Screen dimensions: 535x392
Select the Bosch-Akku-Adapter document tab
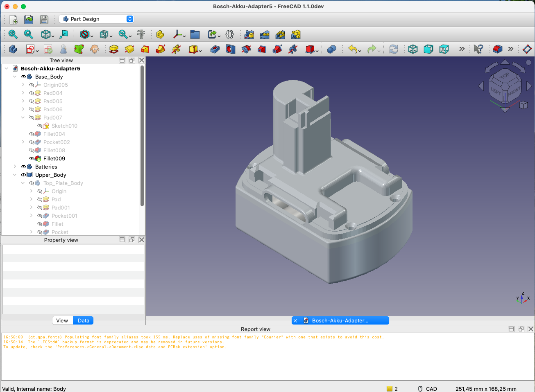[x=340, y=320]
